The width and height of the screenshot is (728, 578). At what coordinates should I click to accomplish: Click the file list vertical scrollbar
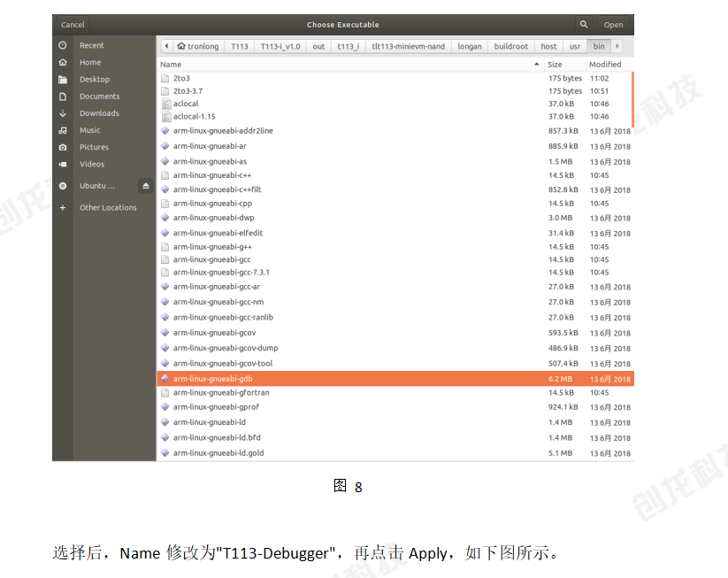coord(632,99)
